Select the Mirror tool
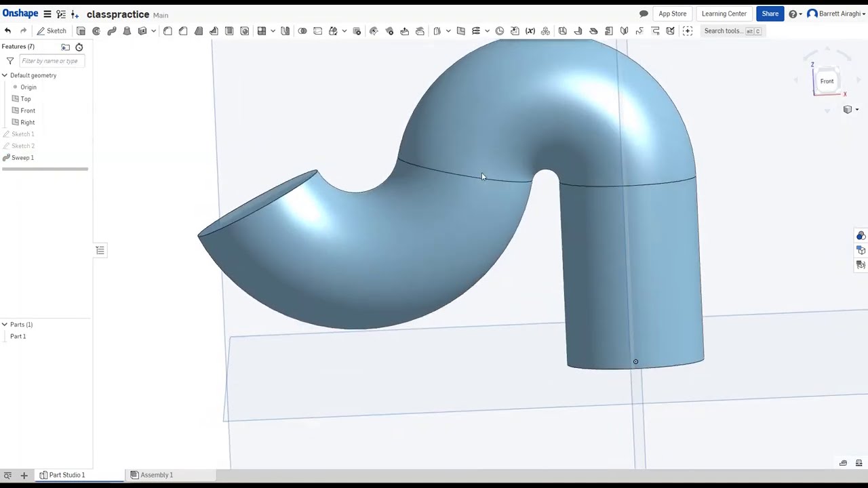The image size is (868, 488). click(285, 31)
